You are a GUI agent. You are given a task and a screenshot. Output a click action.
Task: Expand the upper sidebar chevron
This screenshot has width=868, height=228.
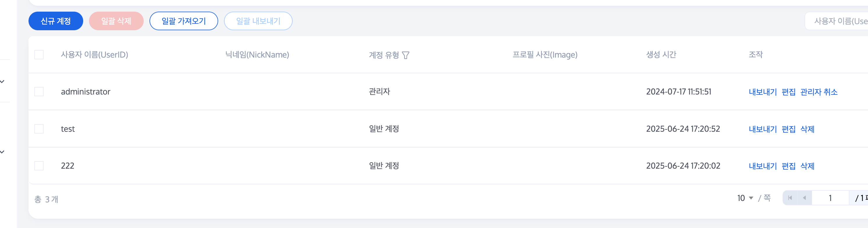click(2, 81)
